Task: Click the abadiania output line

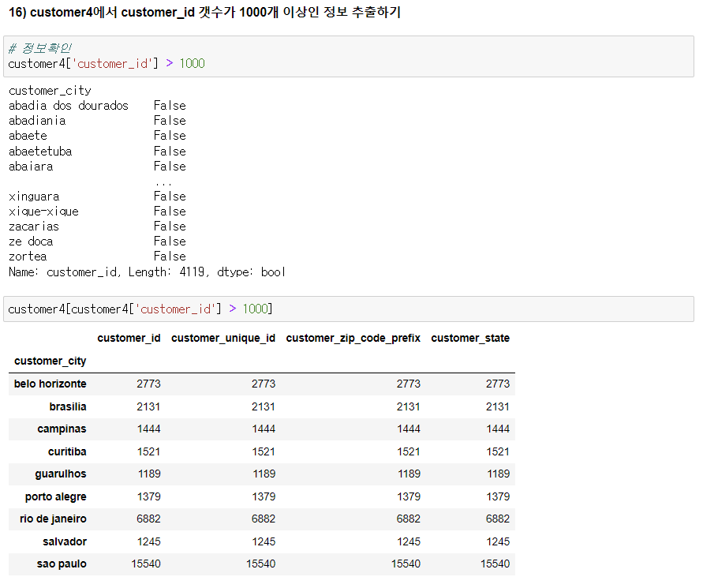Action: (97, 121)
